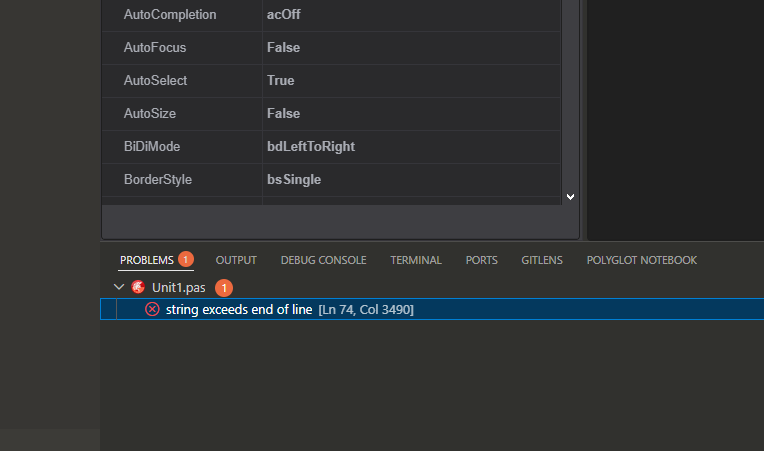The width and height of the screenshot is (764, 451).
Task: Toggle the AutoFocus value False
Action: pos(283,47)
